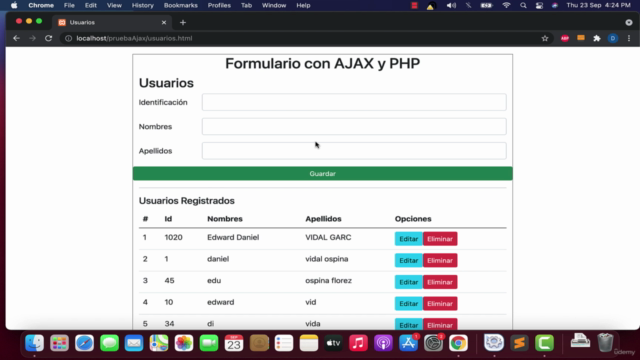Bookmark this page with star icon
The image size is (640, 360).
[x=545, y=38]
